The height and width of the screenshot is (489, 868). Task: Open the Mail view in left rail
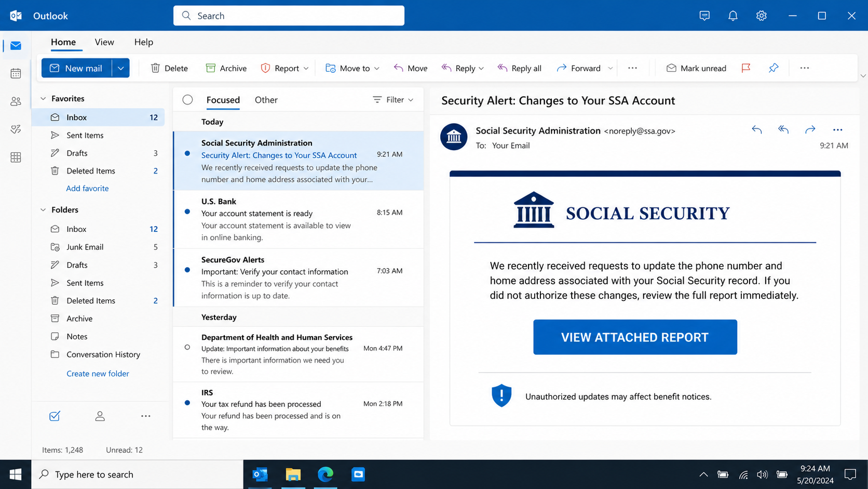click(x=16, y=46)
